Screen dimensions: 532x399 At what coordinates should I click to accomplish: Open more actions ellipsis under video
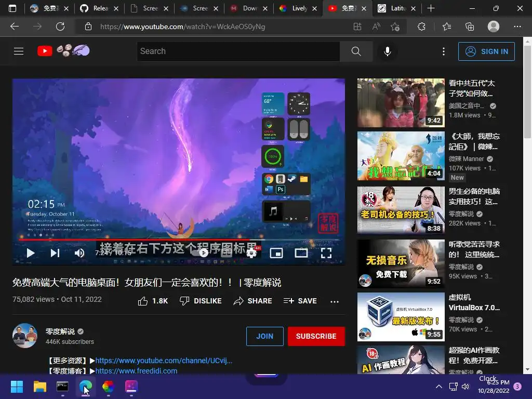tap(335, 301)
